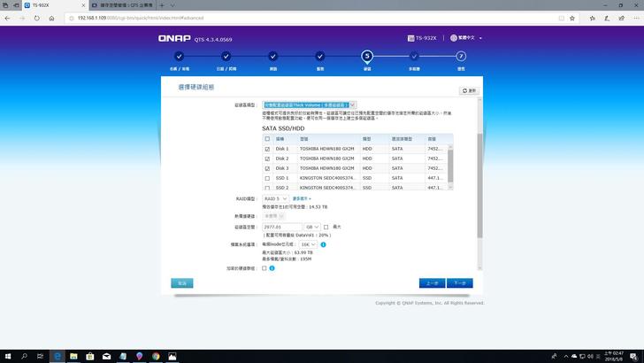Uncheck the Disk 1 checkbox
This screenshot has width=644, height=363.
pyautogui.click(x=268, y=149)
